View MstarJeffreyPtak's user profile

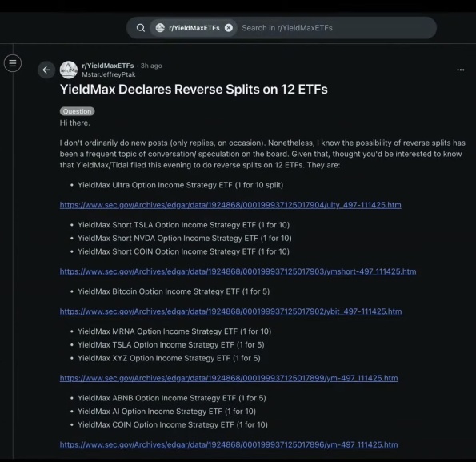109,74
